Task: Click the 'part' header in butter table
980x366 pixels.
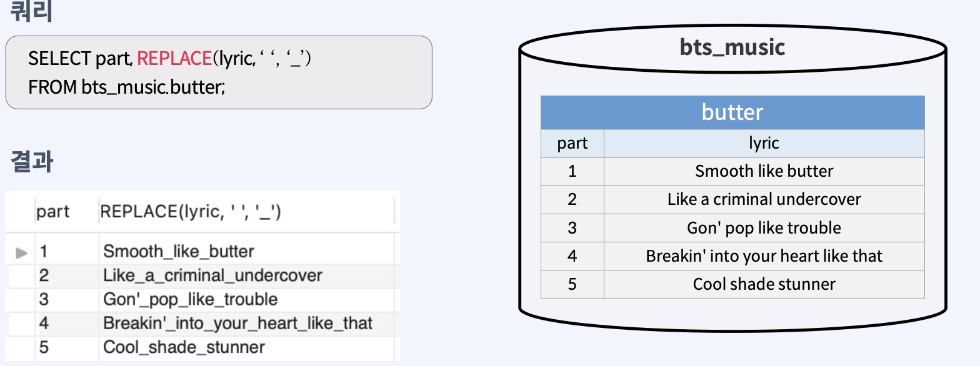Action: pyautogui.click(x=572, y=144)
